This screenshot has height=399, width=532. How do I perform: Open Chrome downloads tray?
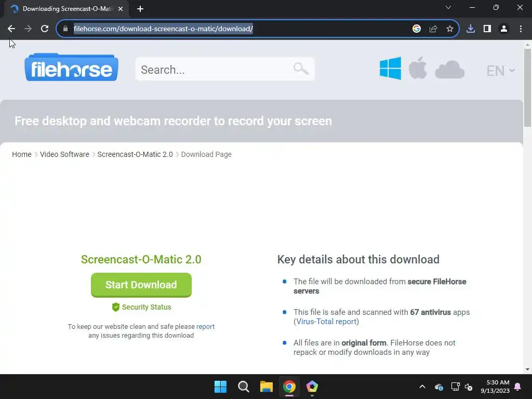coord(471,29)
